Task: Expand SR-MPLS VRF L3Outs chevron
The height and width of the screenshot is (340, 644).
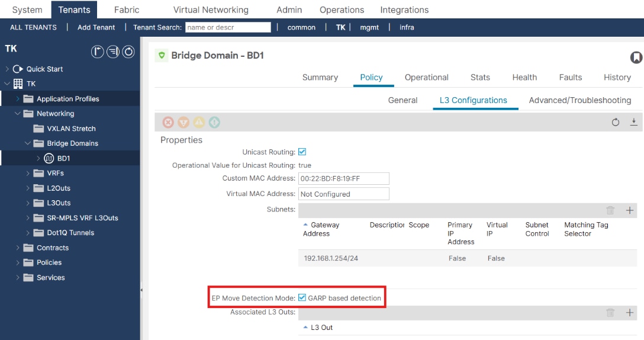Action: click(x=28, y=218)
